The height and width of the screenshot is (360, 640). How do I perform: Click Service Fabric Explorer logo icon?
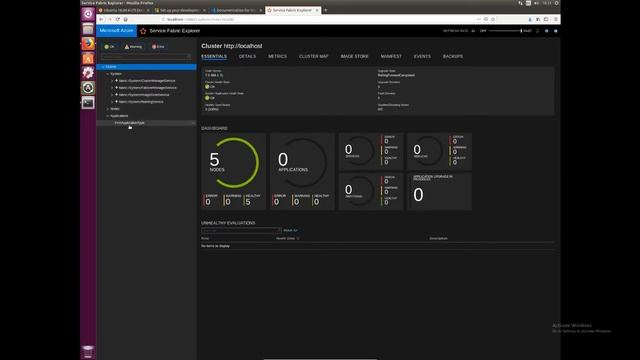click(143, 31)
